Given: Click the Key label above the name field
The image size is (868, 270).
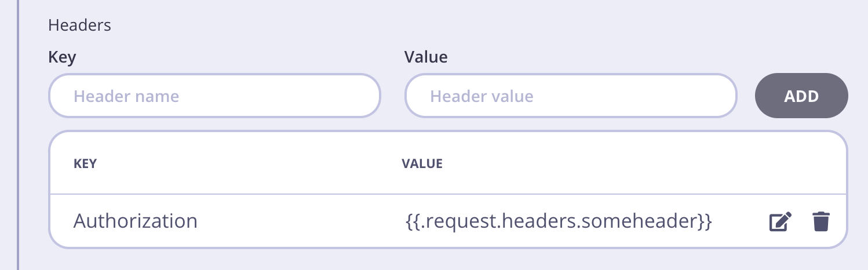Looking at the screenshot, I should point(62,57).
